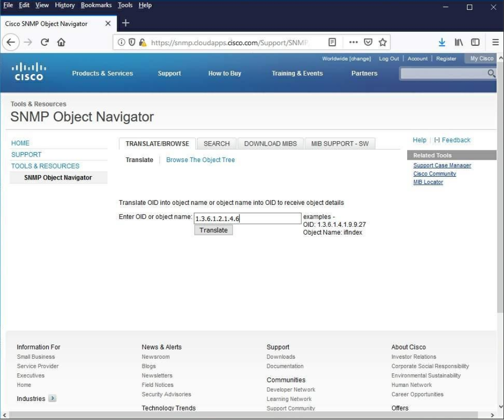Viewport: 504px width, 420px height.
Task: Reload the current page
Action: 45,42
